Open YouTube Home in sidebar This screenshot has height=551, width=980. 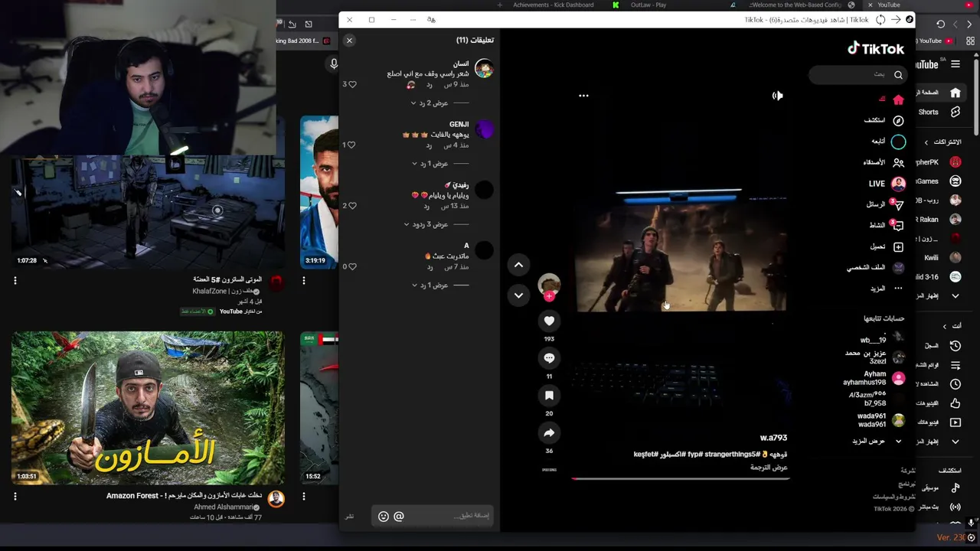click(955, 93)
